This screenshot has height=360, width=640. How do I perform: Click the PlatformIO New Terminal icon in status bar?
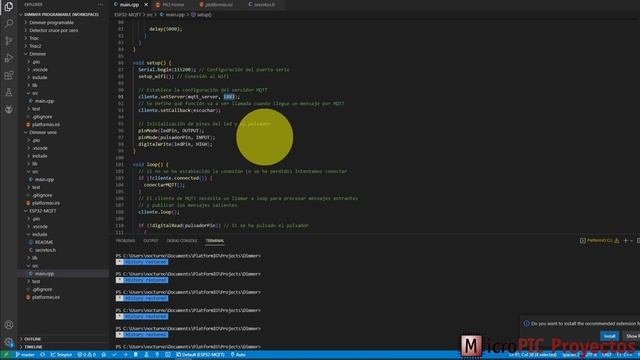pyautogui.click(x=168, y=355)
